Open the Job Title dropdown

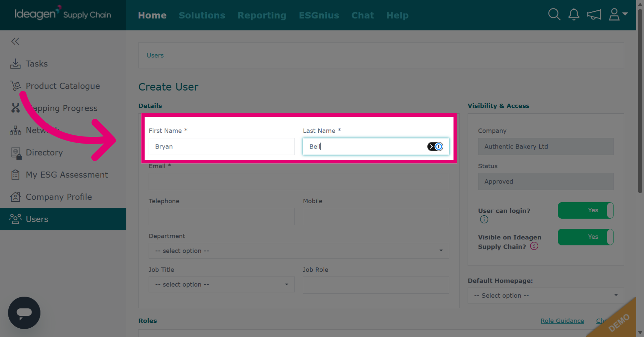221,284
